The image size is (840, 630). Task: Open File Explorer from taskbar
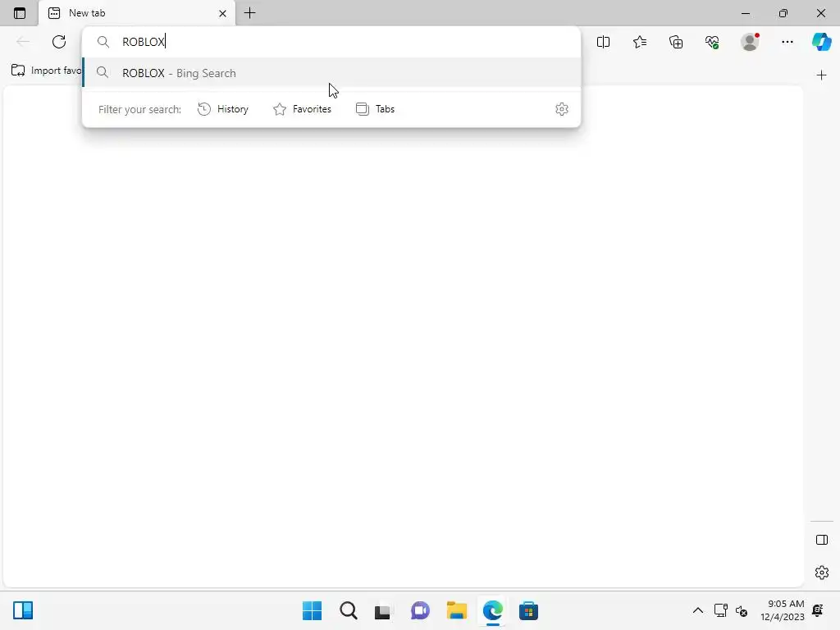456,610
